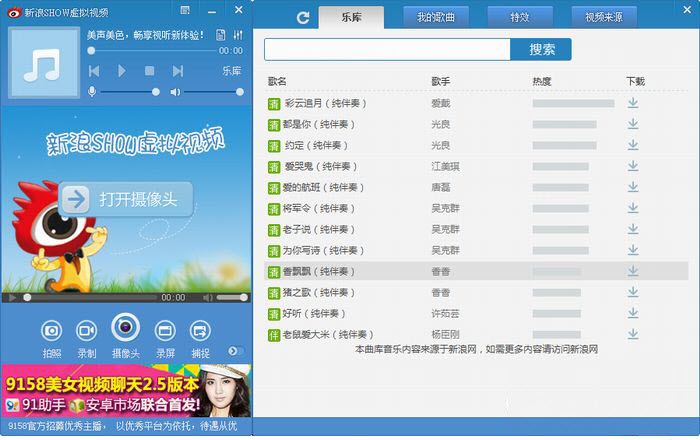Download 为你写诗 accompaniment
This screenshot has height=440, width=700.
coord(633,250)
